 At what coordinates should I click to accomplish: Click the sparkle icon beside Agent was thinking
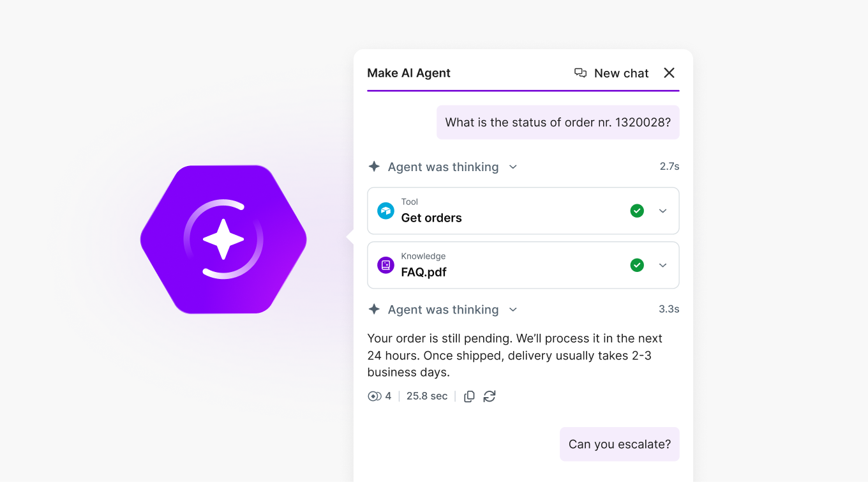(x=374, y=167)
